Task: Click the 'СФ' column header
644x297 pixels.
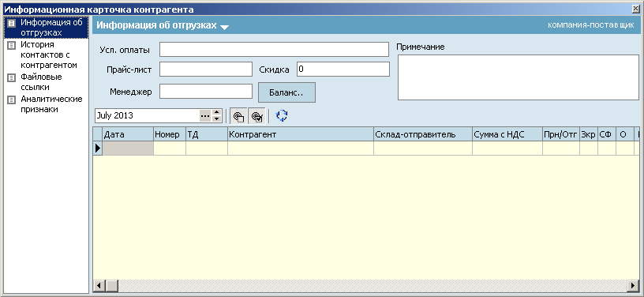Action: pyautogui.click(x=607, y=135)
